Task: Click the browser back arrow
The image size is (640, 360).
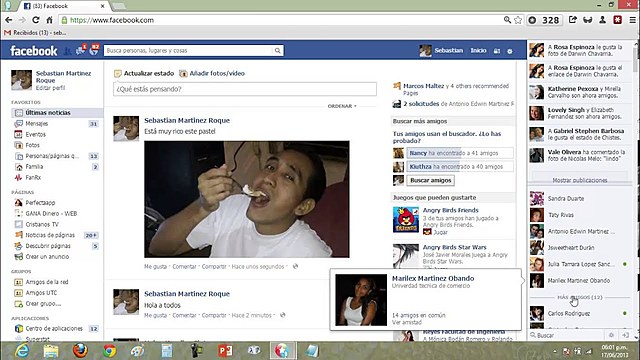Action: 9,20
